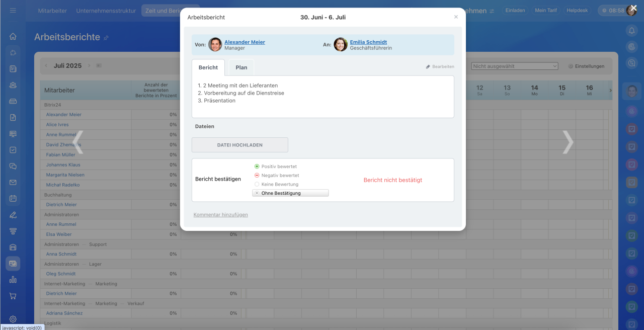This screenshot has height=330, width=644.
Task: Select Positiv bewertet radio option
Action: [257, 166]
